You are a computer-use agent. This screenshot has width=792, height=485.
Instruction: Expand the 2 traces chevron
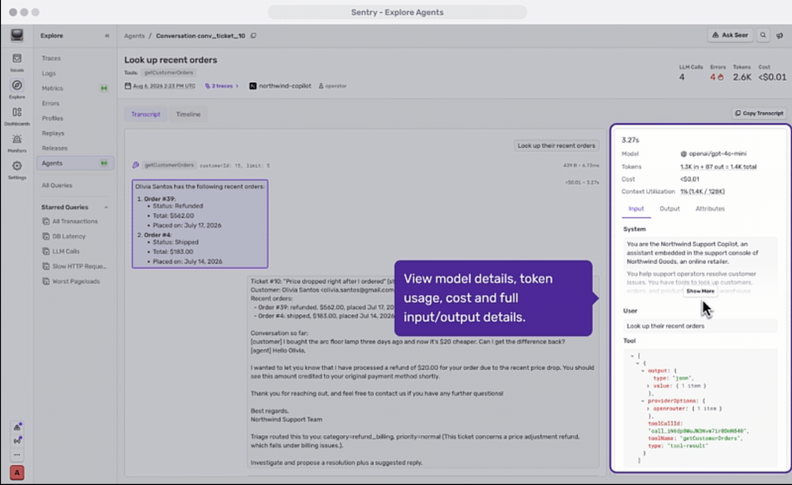click(237, 86)
